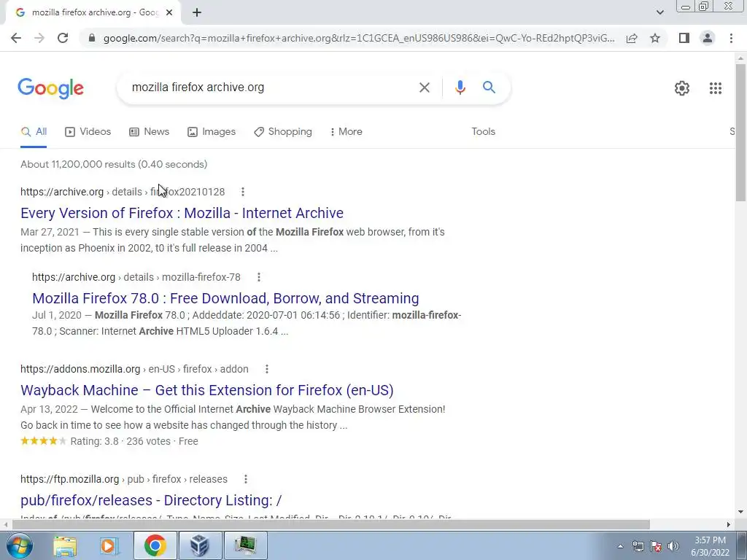Open pub/firefox/releases Directory Listing link
747x560 pixels.
tap(151, 500)
